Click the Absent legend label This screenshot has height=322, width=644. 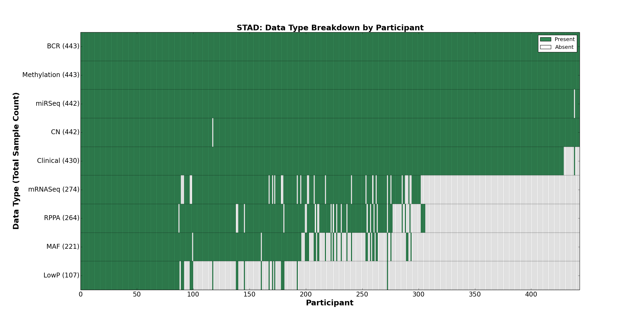click(564, 47)
